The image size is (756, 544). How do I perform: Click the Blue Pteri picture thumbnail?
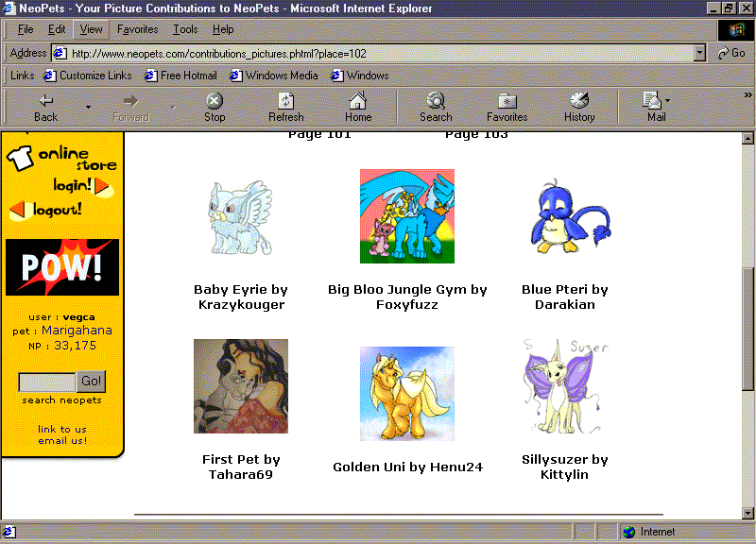point(571,217)
